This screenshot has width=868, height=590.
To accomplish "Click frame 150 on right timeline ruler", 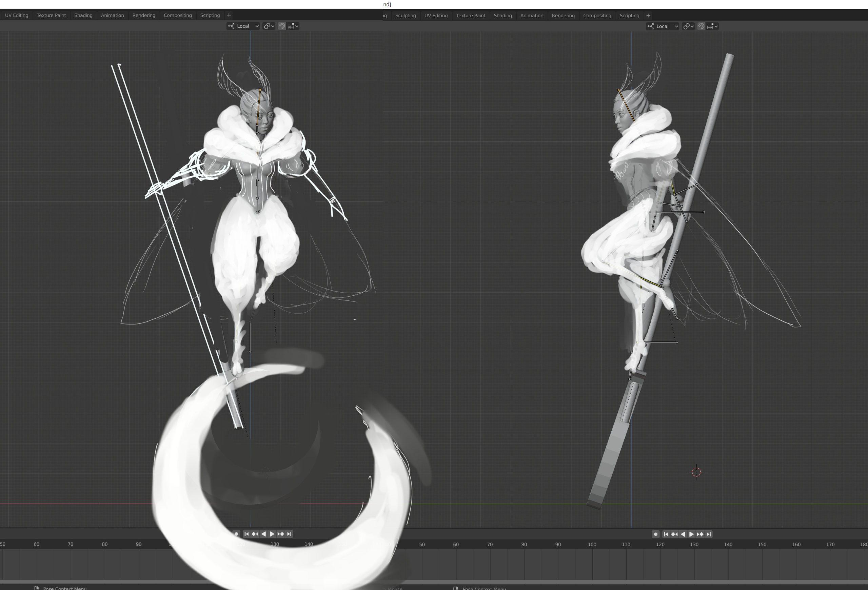I will pyautogui.click(x=762, y=545).
